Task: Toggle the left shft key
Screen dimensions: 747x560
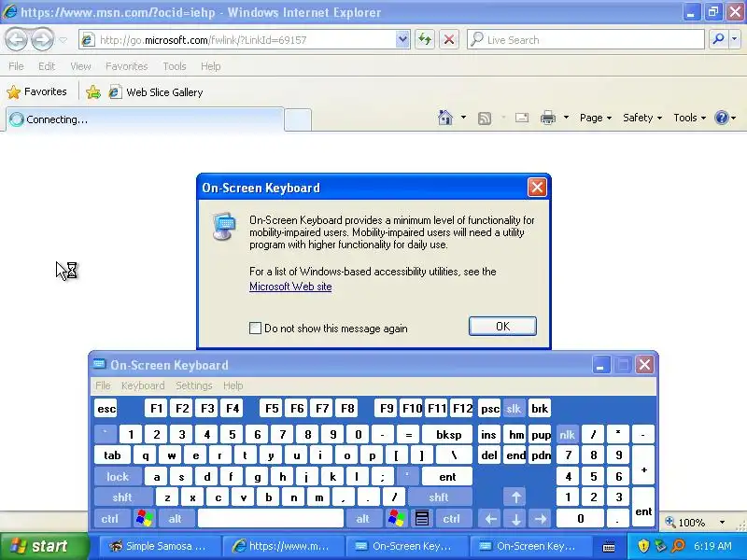Action: tap(122, 497)
